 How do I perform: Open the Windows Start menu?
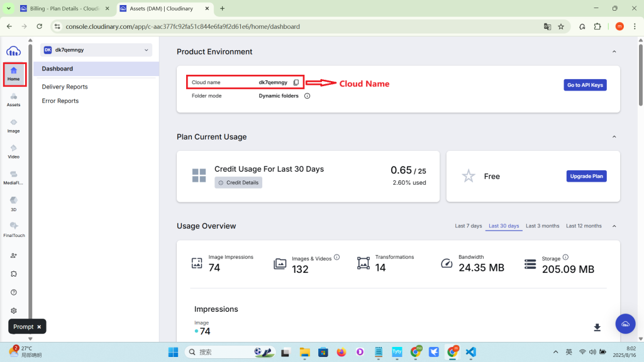click(174, 352)
